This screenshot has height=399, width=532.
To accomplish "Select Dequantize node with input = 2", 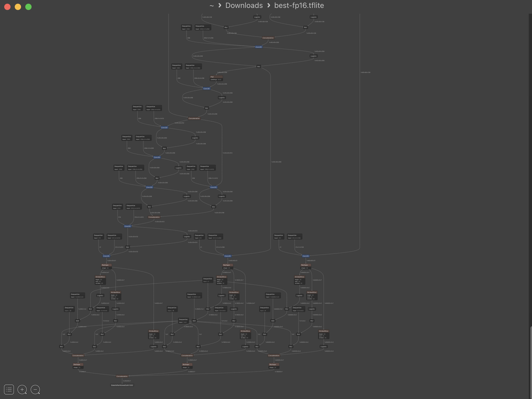I will click(x=208, y=280).
